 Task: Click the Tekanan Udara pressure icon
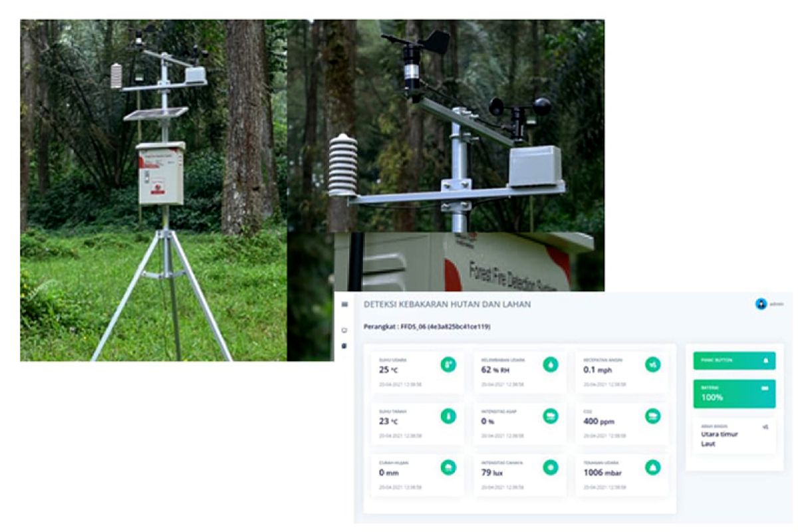click(x=653, y=467)
